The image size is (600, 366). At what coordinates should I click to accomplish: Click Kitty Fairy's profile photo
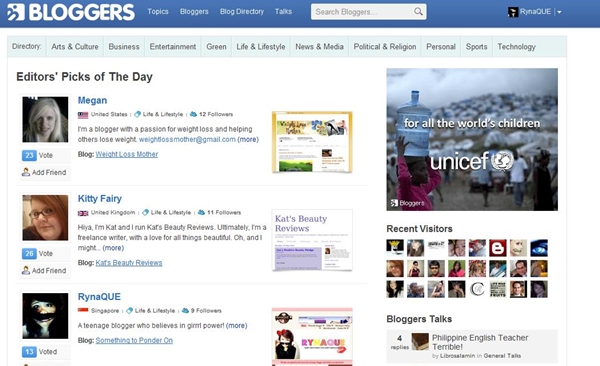pos(45,217)
